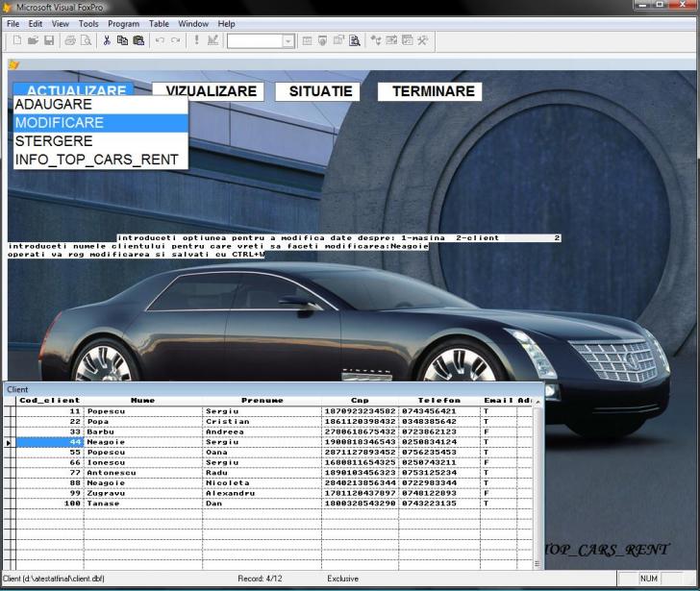Click the Visual FoxPro title bar icon
This screenshot has width=700, height=591.
[x=7, y=7]
